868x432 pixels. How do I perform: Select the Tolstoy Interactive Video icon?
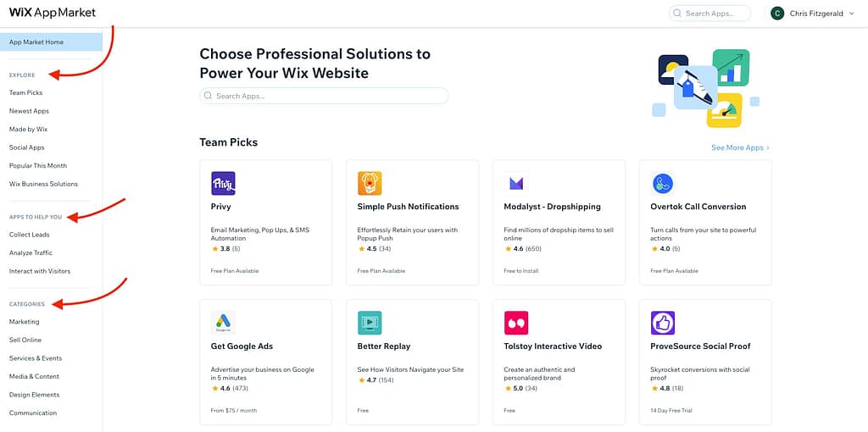516,323
